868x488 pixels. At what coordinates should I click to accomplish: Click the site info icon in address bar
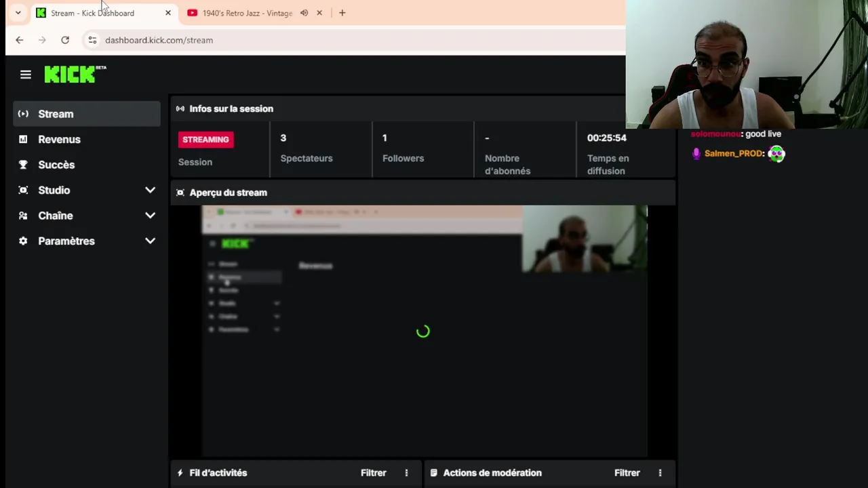click(x=93, y=40)
